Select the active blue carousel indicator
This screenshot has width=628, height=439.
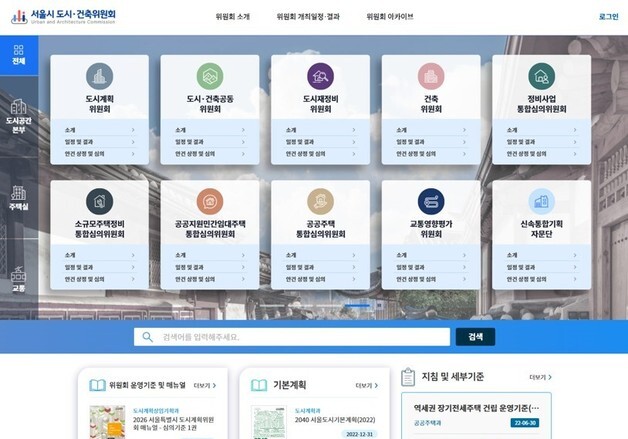357,306
